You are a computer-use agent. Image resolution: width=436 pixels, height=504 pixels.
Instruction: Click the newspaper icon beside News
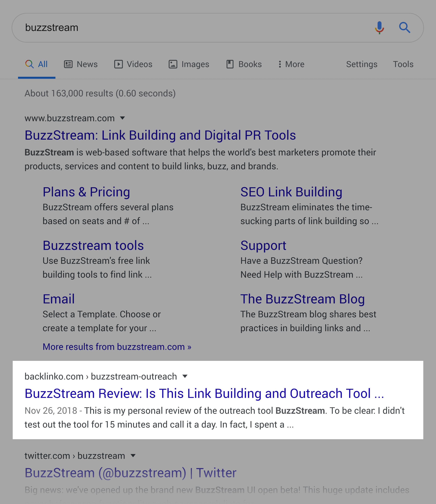[x=68, y=64]
